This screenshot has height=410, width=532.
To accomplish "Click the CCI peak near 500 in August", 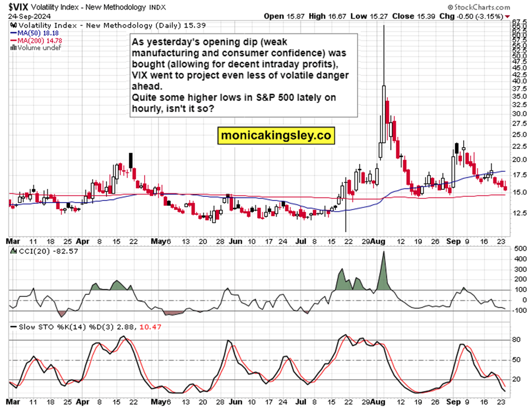I will coord(384,253).
